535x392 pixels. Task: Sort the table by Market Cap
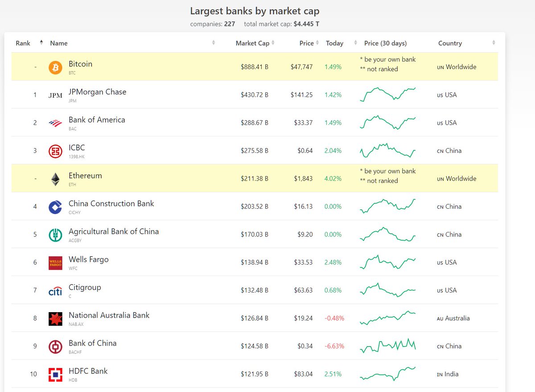(x=273, y=43)
